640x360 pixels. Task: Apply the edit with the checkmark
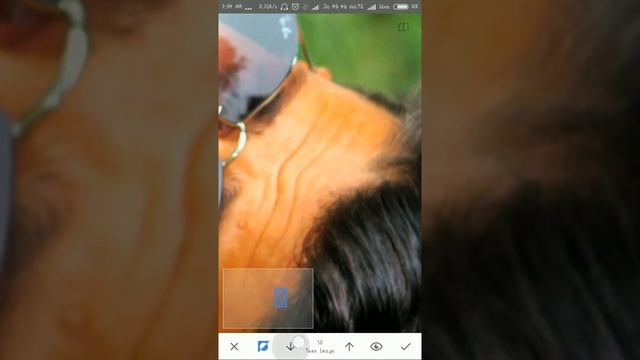tap(406, 347)
